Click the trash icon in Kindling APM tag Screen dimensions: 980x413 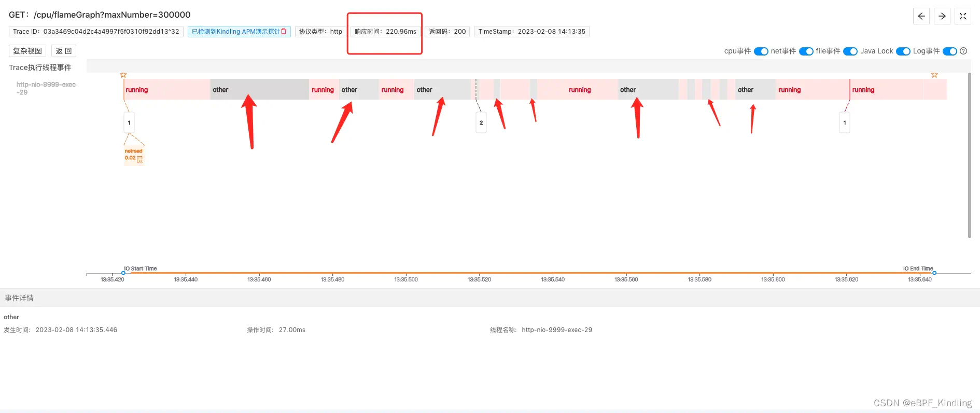pyautogui.click(x=284, y=32)
